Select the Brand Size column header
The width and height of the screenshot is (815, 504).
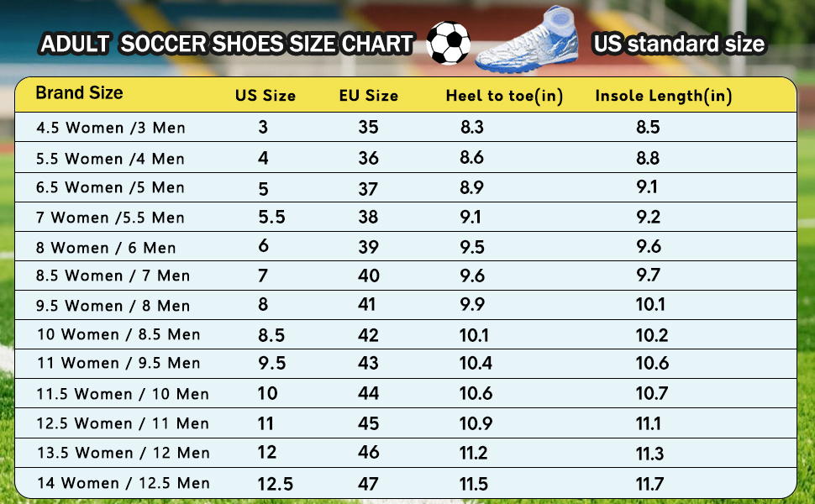tap(80, 93)
